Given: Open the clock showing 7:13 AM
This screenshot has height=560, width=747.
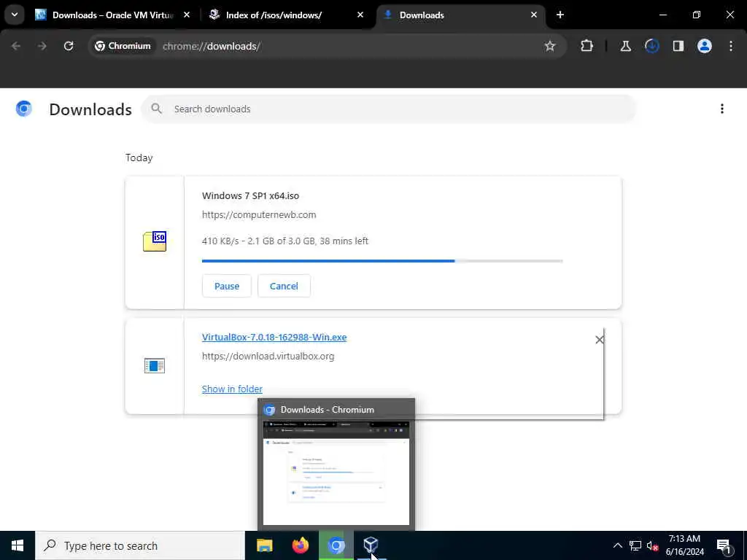Looking at the screenshot, I should (x=684, y=545).
